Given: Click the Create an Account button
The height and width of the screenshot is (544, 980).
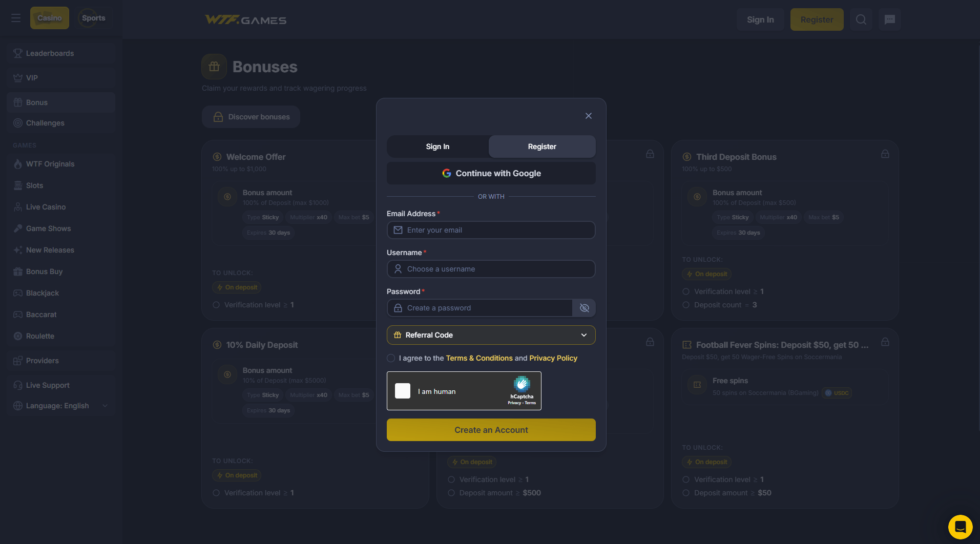Looking at the screenshot, I should click(491, 430).
